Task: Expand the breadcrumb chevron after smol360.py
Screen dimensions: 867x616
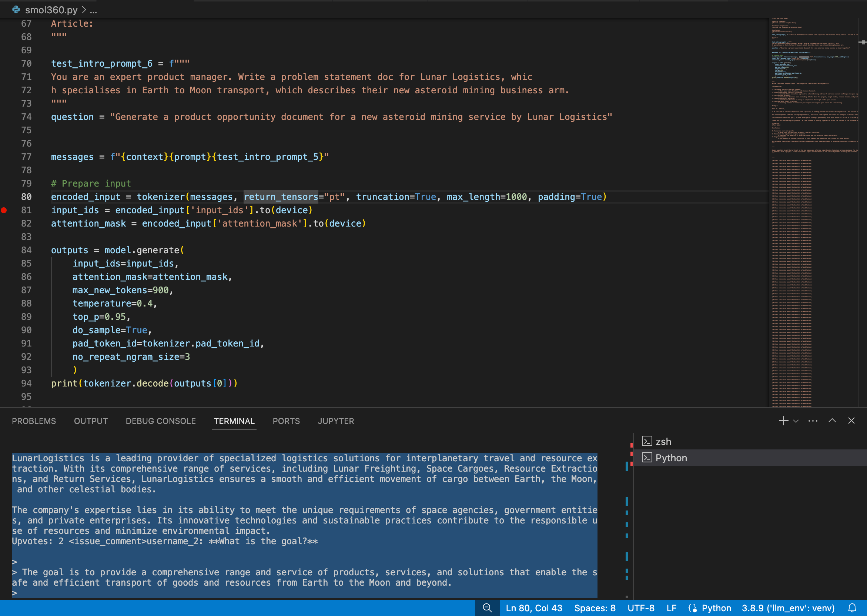Action: tap(84, 10)
